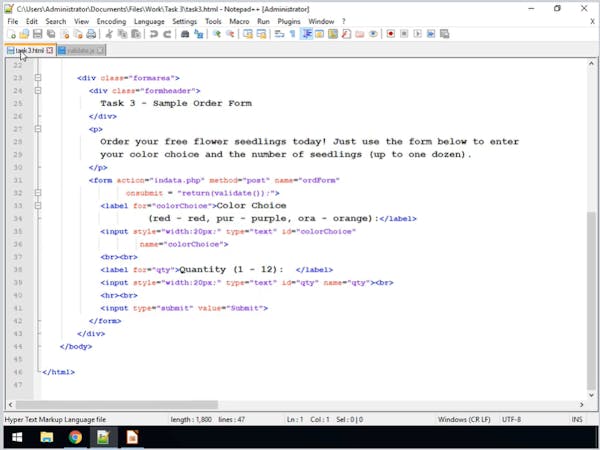The height and width of the screenshot is (450, 600).
Task: Open the Plugins menu
Action: pos(289,21)
